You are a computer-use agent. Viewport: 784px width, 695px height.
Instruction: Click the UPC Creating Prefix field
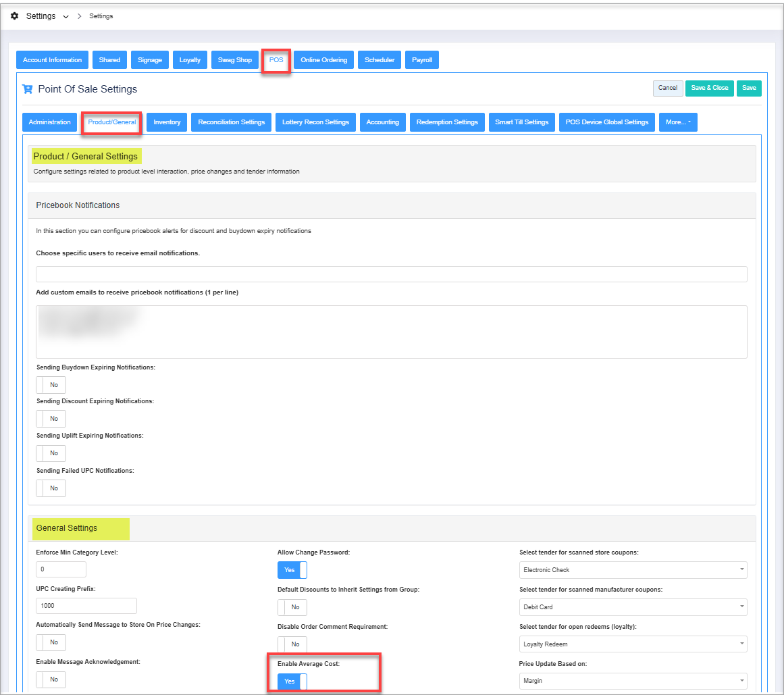click(x=86, y=606)
